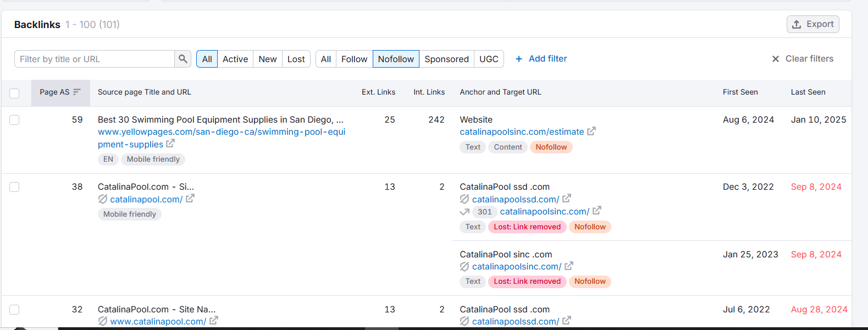Click the Export button
Image resolution: width=868 pixels, height=330 pixels.
click(812, 24)
